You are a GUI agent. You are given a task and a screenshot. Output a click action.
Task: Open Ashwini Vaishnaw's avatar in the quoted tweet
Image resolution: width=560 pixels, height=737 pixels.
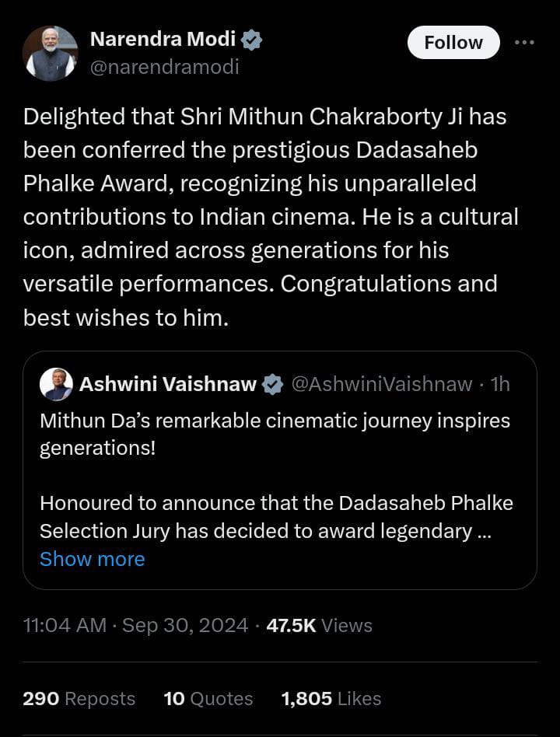(58, 384)
